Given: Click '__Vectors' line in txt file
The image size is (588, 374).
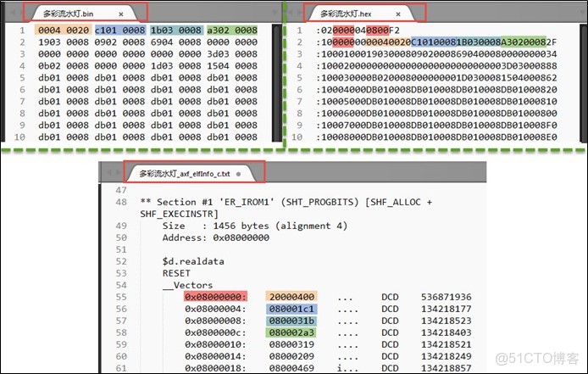Looking at the screenshot, I should (x=187, y=285).
